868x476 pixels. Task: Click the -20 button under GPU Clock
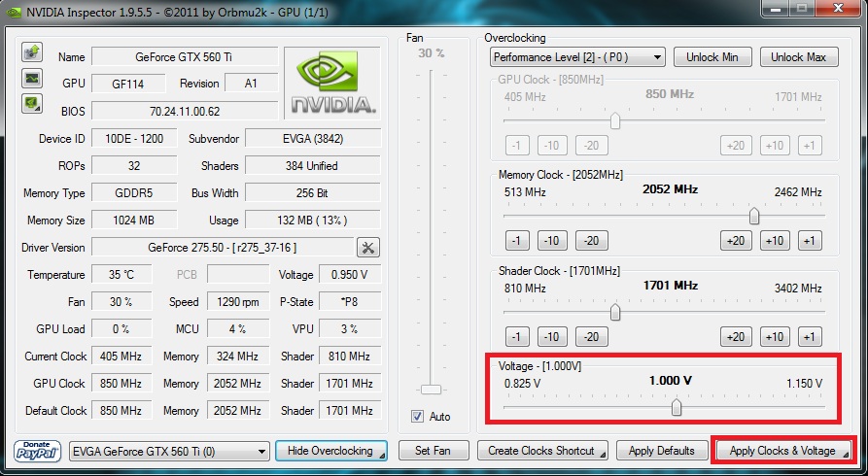(x=592, y=146)
